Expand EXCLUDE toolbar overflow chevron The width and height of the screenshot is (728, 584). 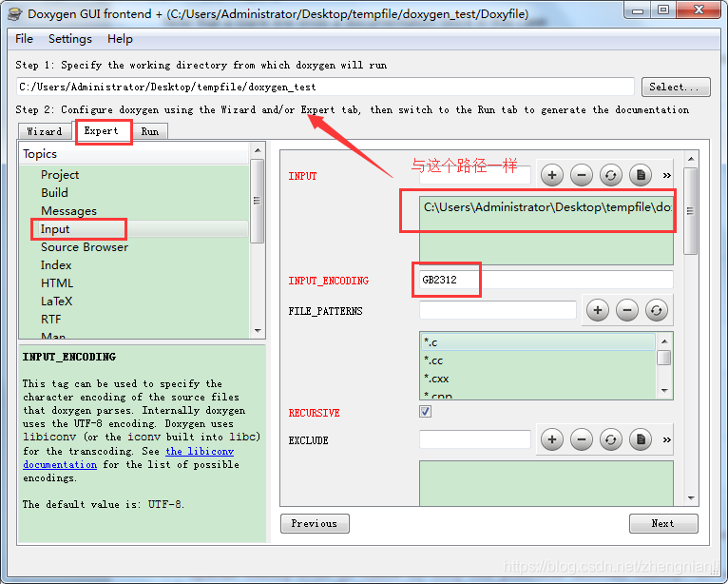pos(667,440)
